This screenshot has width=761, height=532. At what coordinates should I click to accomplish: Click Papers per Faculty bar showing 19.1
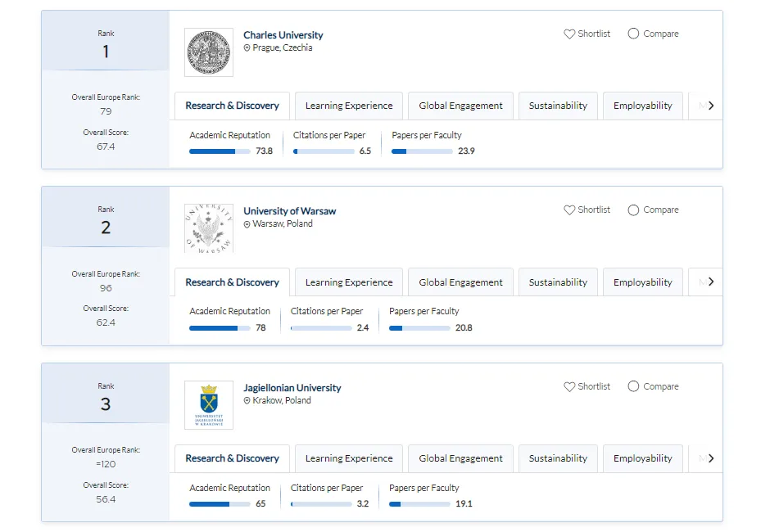point(419,504)
